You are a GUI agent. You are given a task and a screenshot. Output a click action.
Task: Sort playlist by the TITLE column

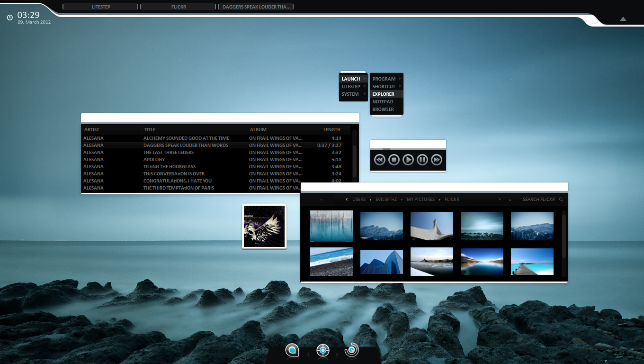pos(195,129)
